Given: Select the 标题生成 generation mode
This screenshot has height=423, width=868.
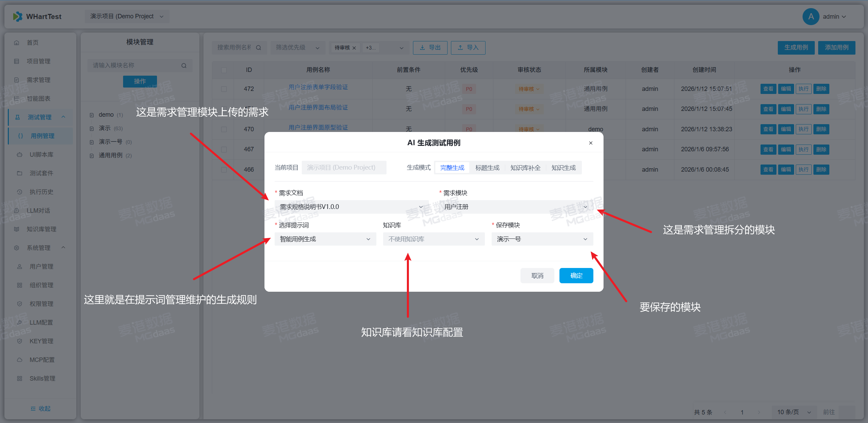Looking at the screenshot, I should (487, 168).
